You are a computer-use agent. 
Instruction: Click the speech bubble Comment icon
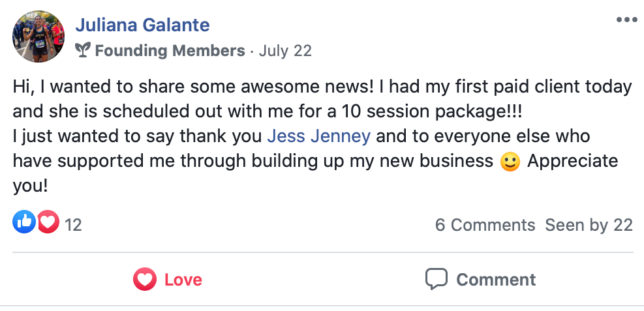(436, 279)
